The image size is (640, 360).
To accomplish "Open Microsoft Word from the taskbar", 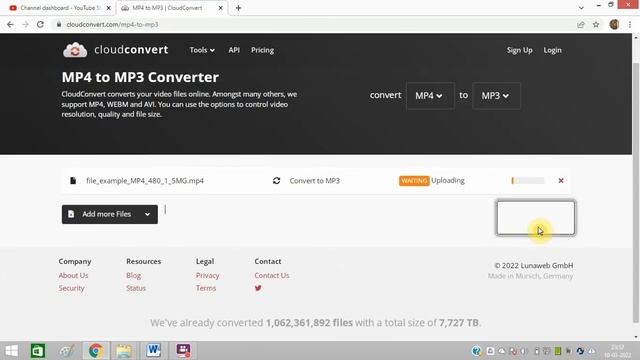I will (153, 351).
